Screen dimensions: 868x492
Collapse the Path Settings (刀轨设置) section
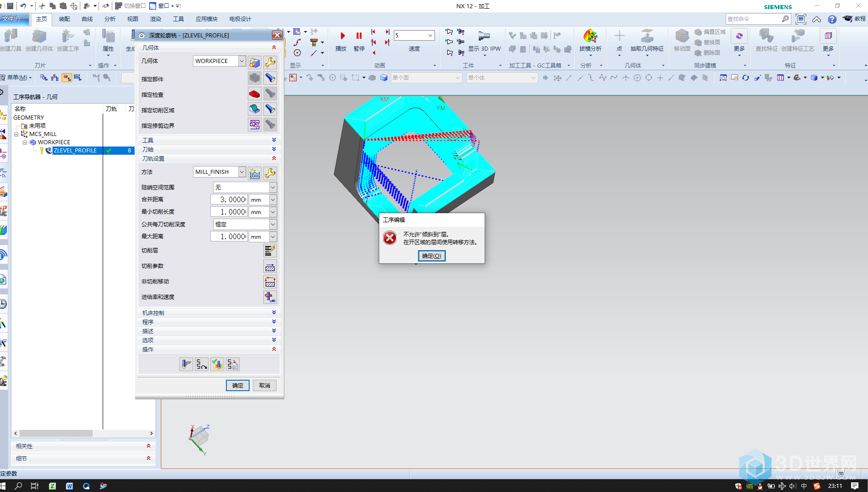[209, 158]
